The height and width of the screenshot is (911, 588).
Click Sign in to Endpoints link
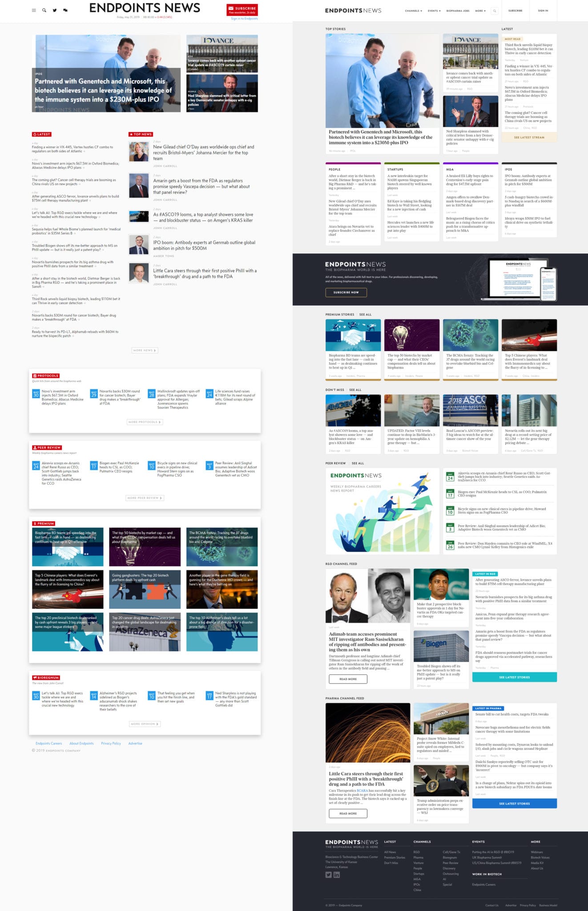tap(244, 19)
